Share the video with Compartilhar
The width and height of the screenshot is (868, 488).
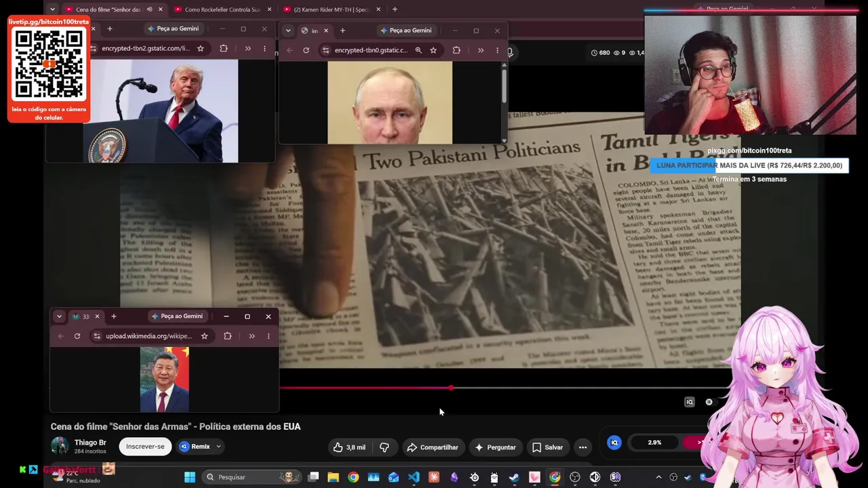coord(433,447)
